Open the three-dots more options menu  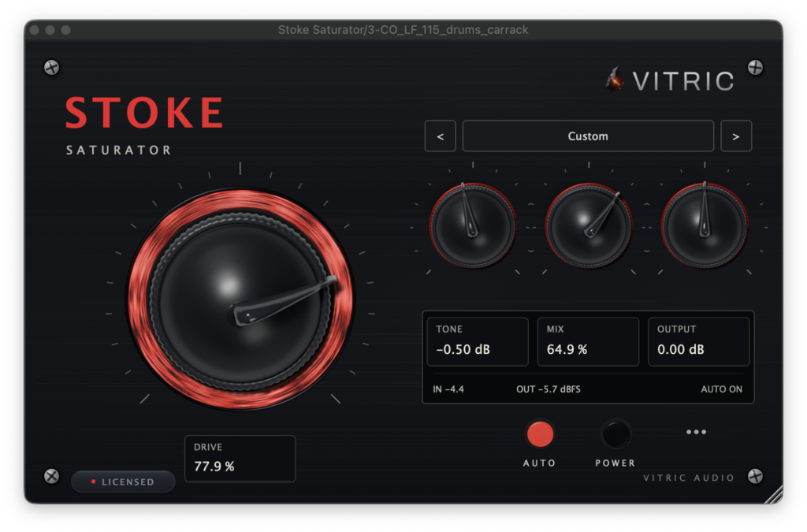696,432
